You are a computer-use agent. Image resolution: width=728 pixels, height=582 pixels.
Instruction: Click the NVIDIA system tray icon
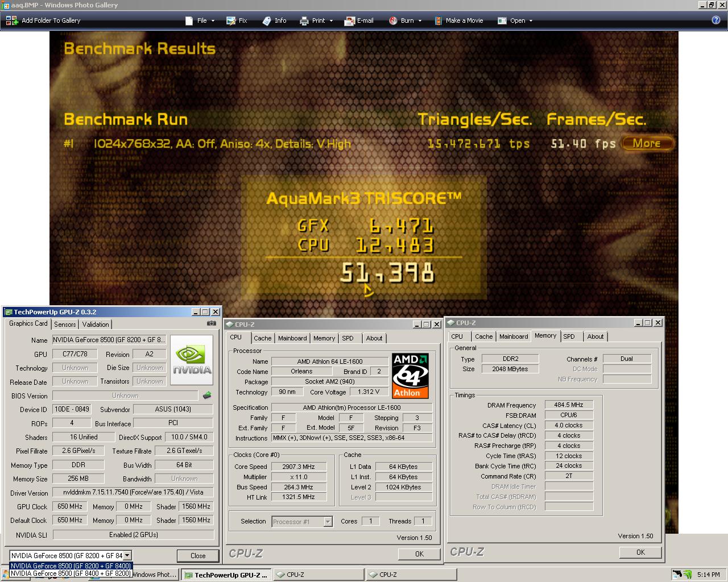tap(688, 575)
